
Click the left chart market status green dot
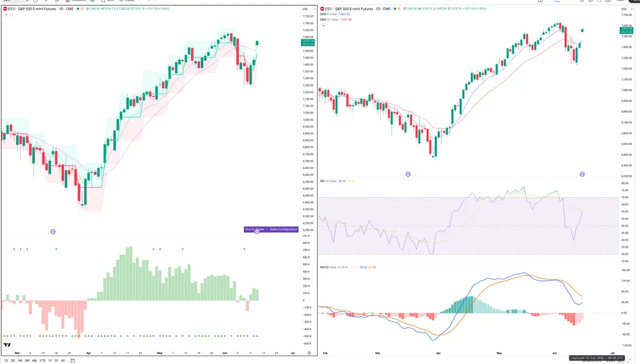tap(78, 9)
